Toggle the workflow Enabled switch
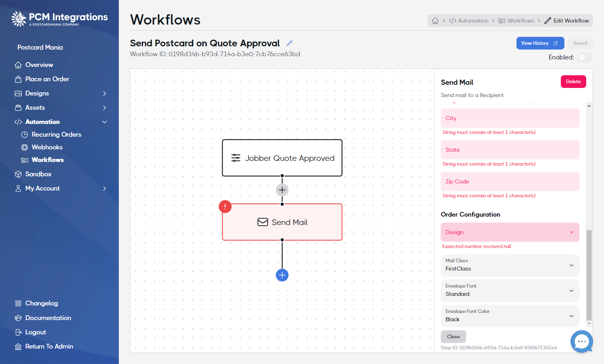This screenshot has height=364, width=604. [x=585, y=57]
